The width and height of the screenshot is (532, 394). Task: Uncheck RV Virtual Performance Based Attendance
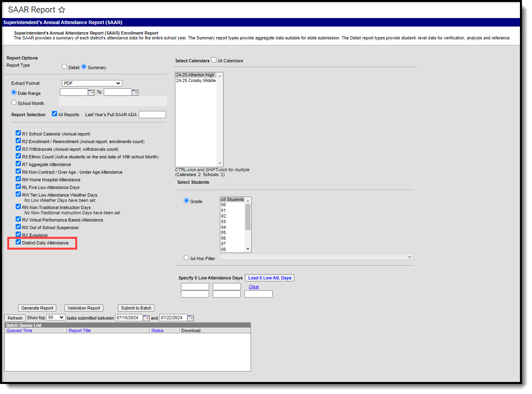click(18, 219)
